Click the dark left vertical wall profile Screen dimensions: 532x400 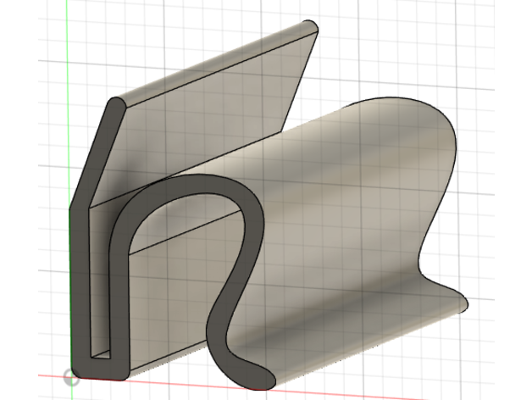click(81, 280)
